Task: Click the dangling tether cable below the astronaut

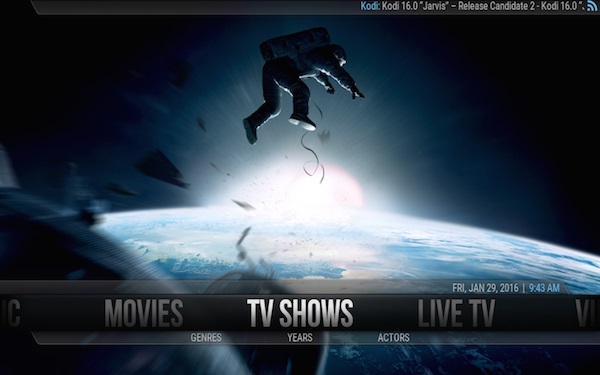Action: [x=313, y=157]
